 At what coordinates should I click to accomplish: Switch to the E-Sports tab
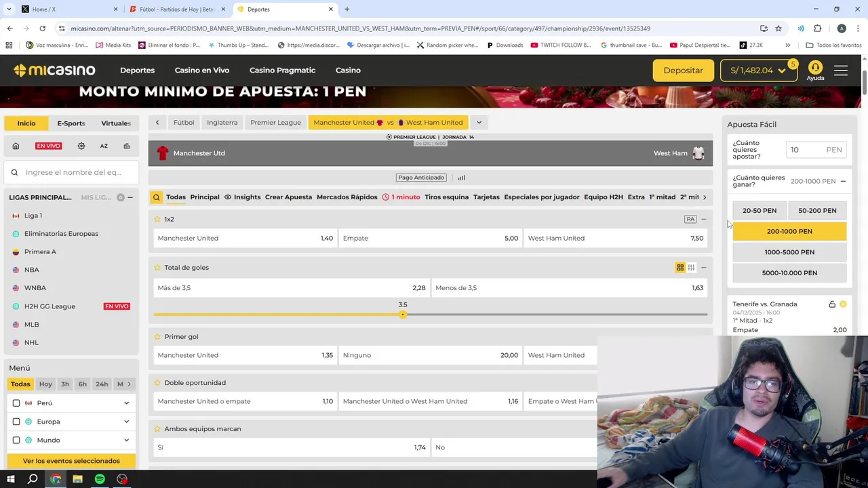71,123
